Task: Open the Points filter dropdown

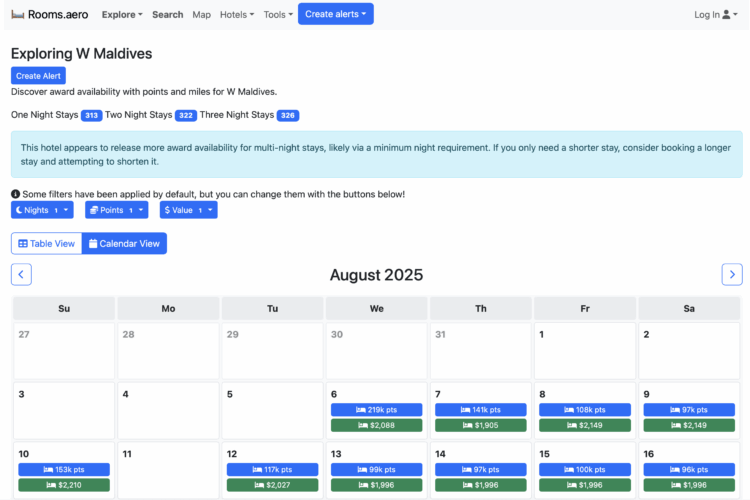Action: click(x=116, y=210)
